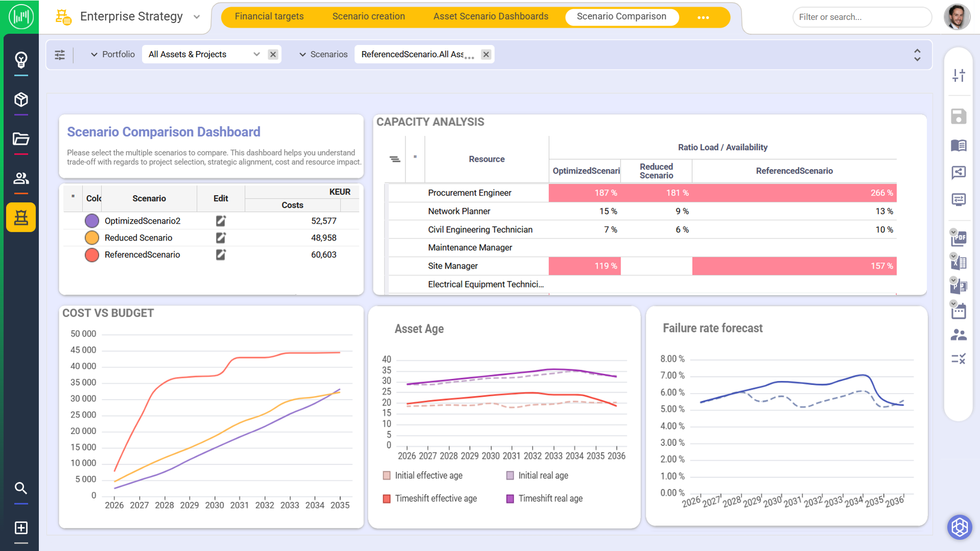Screen dimensions: 980x551
Task: Click the magnifier search sidebar icon
Action: point(21,488)
